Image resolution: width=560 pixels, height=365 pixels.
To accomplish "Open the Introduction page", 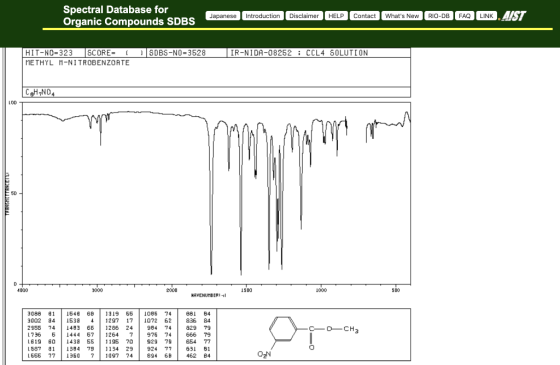I will 263,16.
